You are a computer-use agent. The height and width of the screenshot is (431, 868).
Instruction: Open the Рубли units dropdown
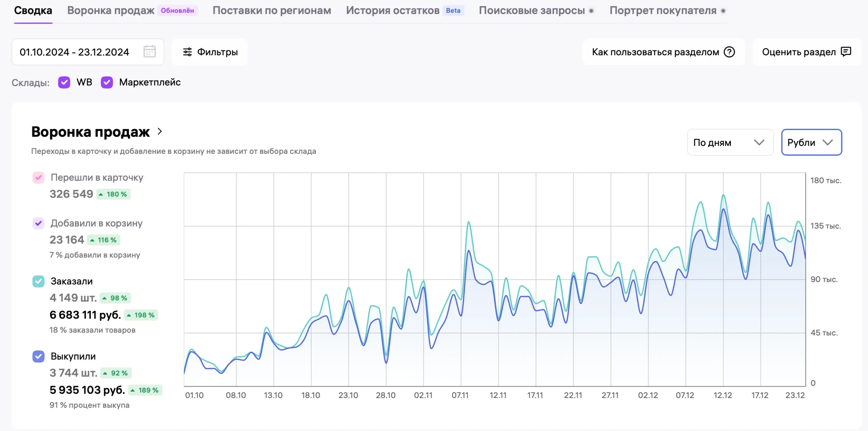coord(811,142)
